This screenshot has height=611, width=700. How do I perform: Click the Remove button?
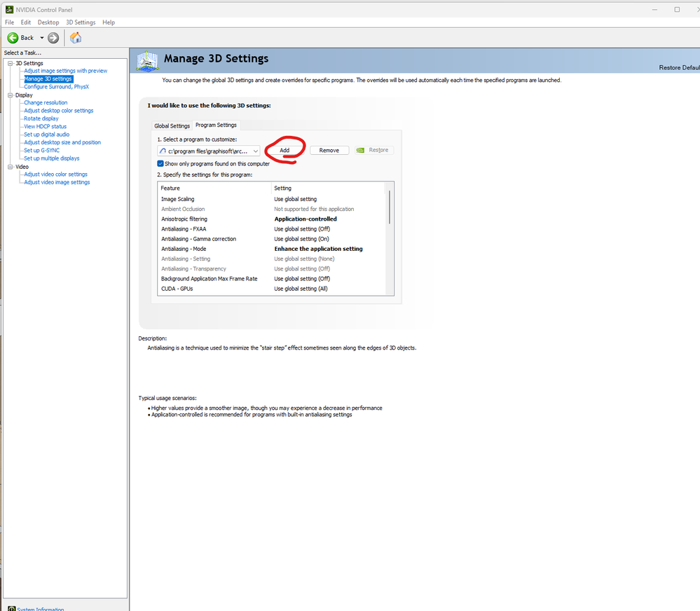point(329,151)
